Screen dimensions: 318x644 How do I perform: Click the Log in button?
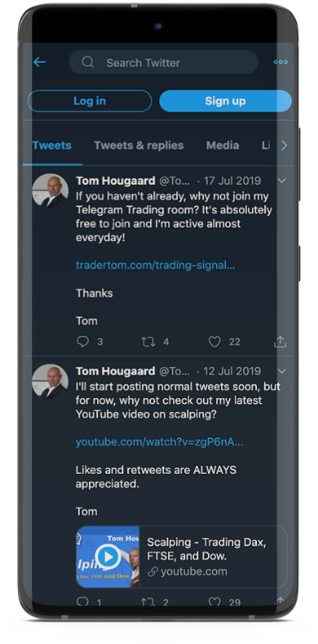click(x=90, y=101)
